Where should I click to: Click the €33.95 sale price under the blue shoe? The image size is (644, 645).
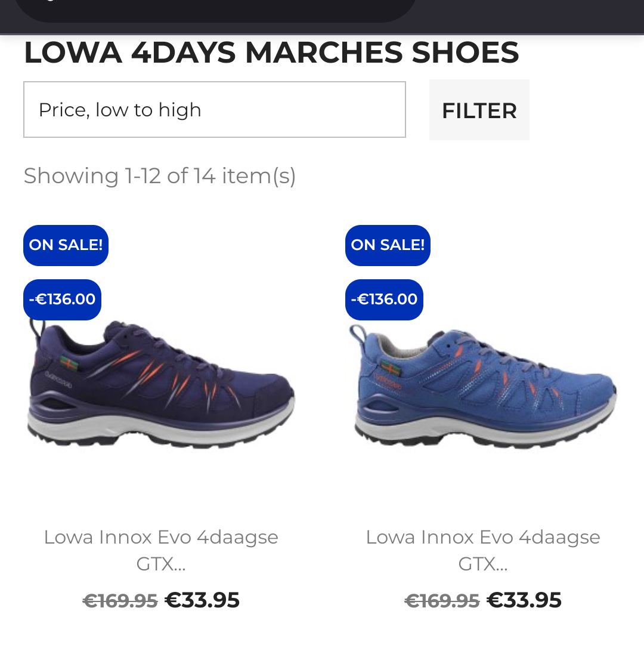[x=524, y=600]
